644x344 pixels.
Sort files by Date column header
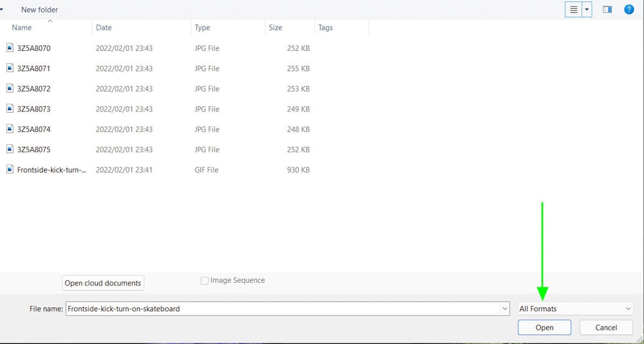tap(104, 28)
